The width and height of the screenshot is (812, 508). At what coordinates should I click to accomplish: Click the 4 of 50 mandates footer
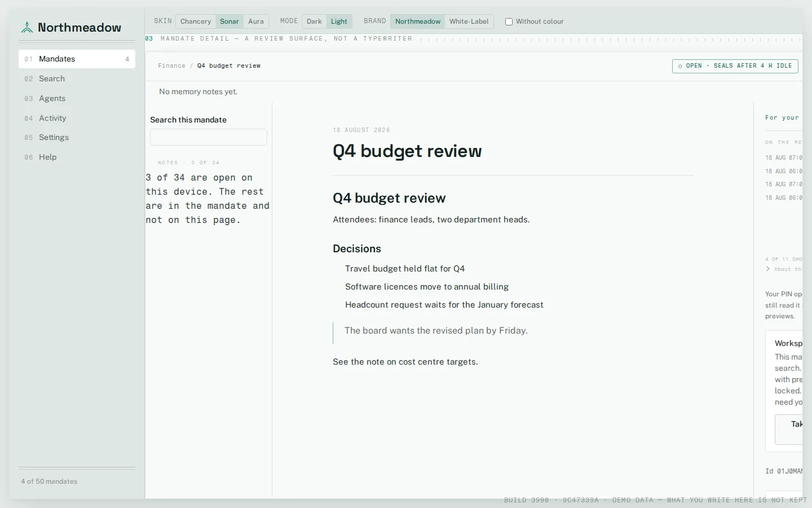point(49,481)
